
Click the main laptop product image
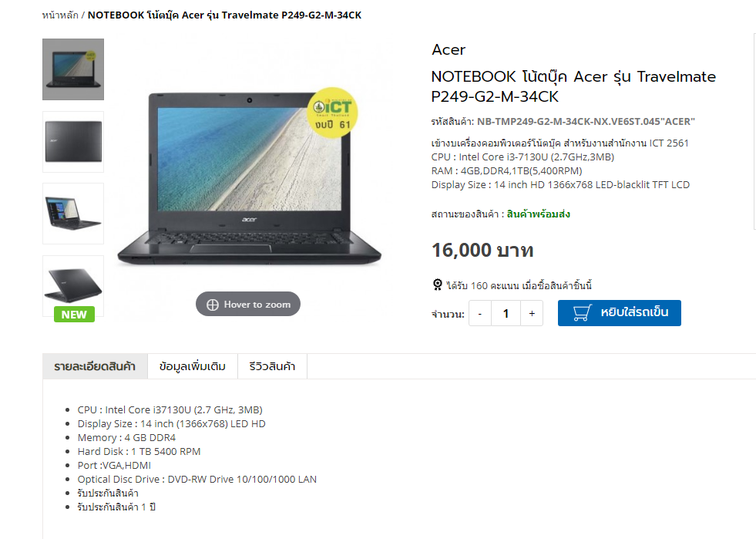pos(249,179)
